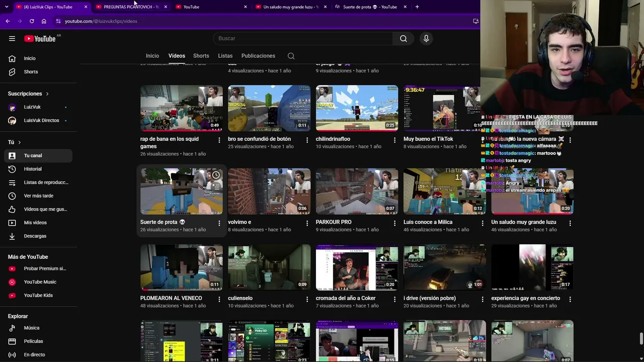This screenshot has width=644, height=362.
Task: Open options menu for Suerte de prota
Action: (219, 223)
